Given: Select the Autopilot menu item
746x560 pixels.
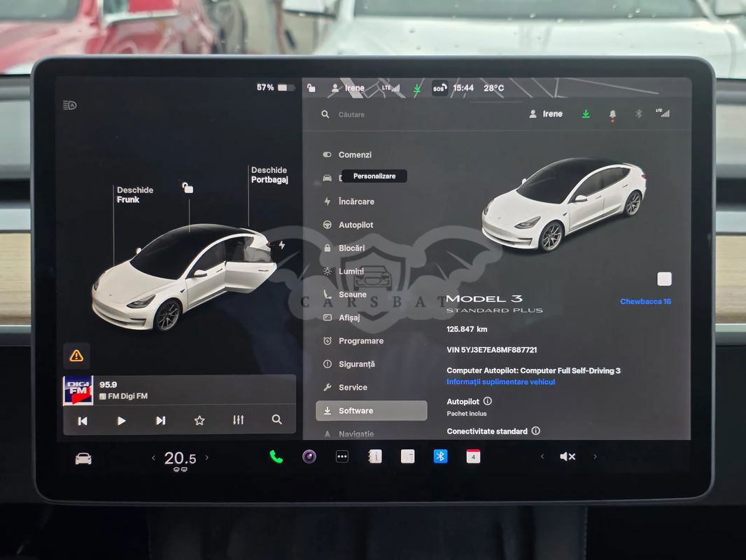Looking at the screenshot, I should coord(356,225).
